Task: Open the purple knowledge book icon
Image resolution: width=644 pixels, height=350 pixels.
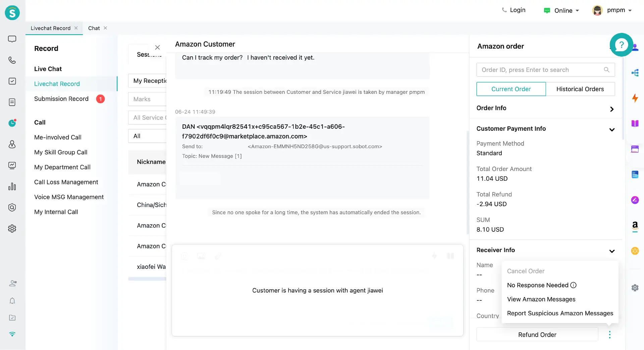Action: point(635,123)
